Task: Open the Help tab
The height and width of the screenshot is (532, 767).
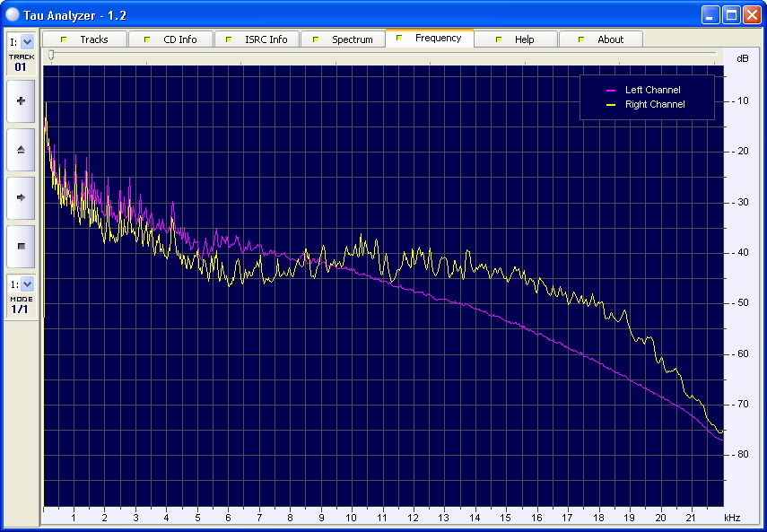Action: [516, 39]
